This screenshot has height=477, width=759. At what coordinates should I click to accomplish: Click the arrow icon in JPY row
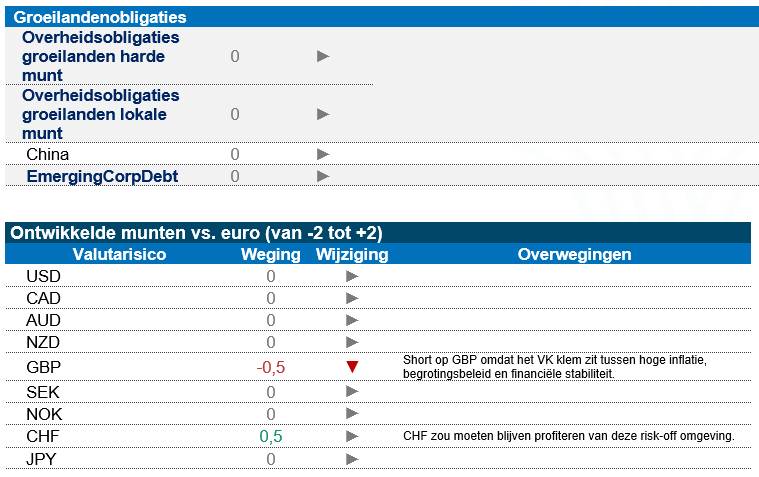351,459
